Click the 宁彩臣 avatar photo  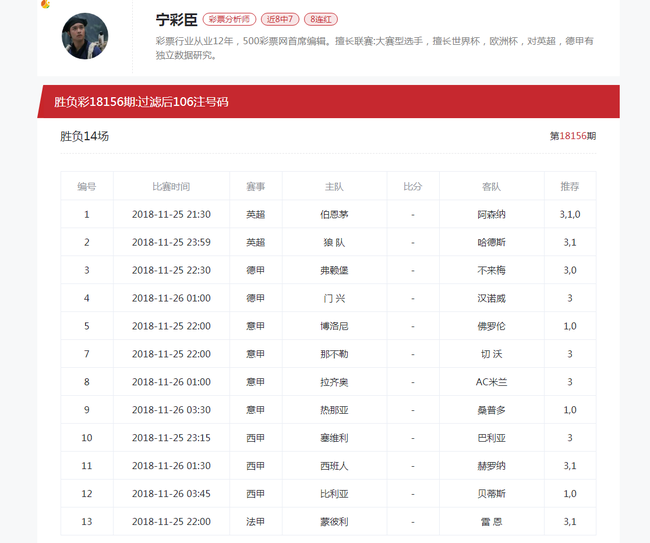click(x=85, y=36)
